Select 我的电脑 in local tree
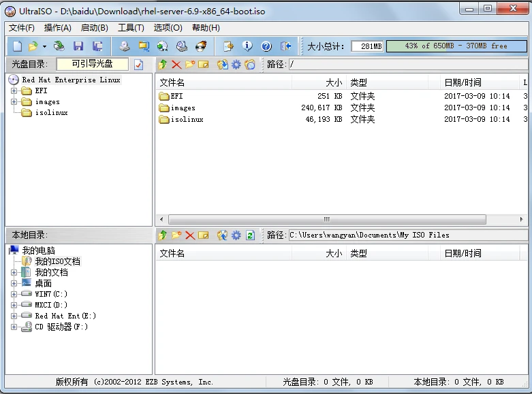 pyautogui.click(x=38, y=250)
